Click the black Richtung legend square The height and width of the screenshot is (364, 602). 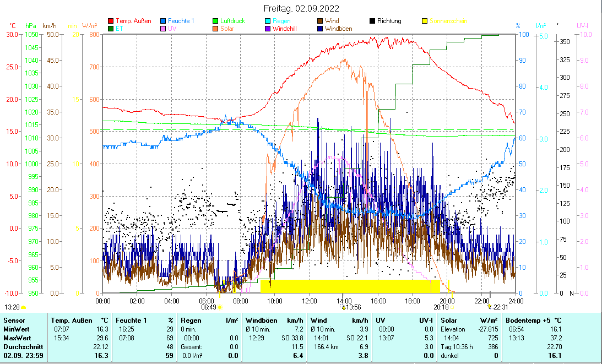[x=372, y=21]
